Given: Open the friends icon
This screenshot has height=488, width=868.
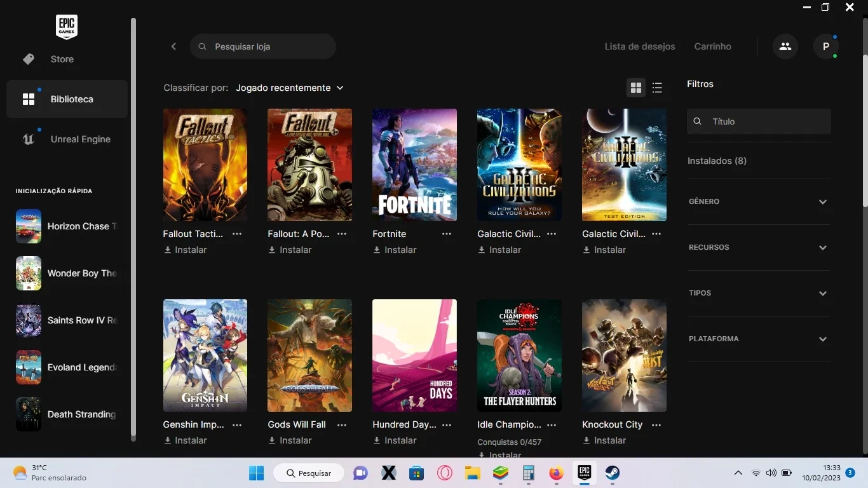Looking at the screenshot, I should [x=785, y=46].
